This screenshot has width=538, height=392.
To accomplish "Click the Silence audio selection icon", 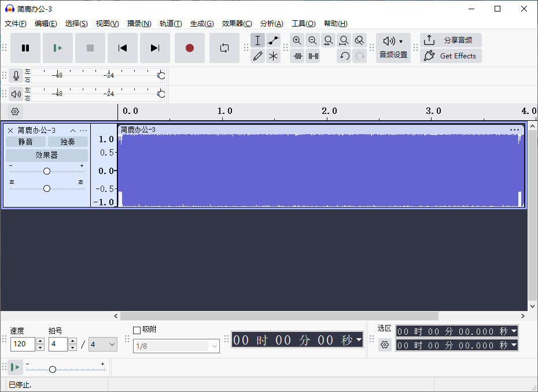I will 313,56.
